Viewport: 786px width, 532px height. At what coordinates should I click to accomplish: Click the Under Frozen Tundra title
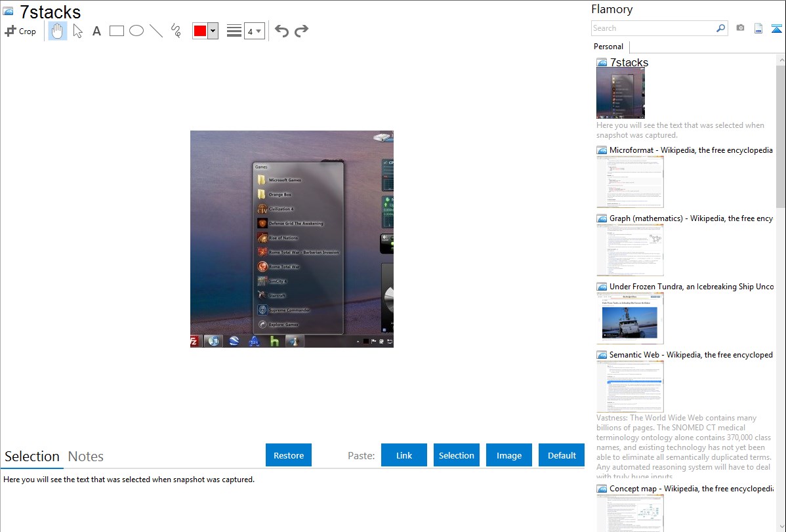click(x=692, y=286)
